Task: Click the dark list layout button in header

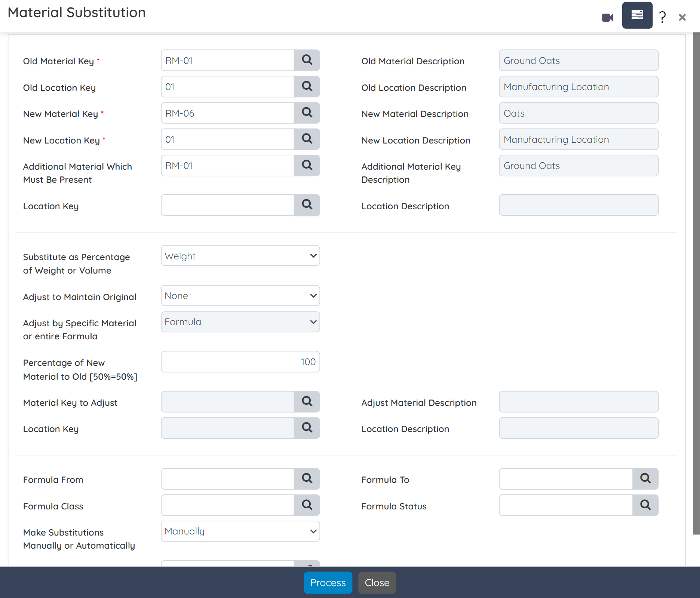Action: [x=637, y=15]
